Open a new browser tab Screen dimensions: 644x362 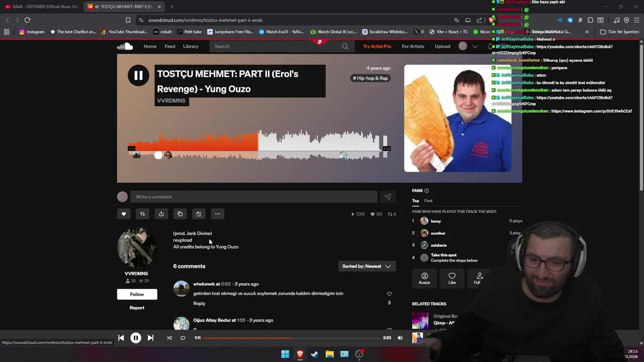[172, 7]
